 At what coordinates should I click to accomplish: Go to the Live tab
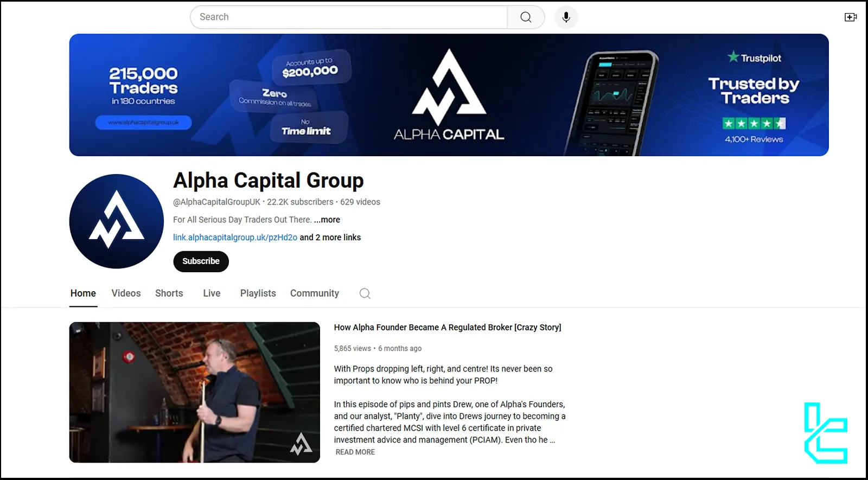[212, 293]
